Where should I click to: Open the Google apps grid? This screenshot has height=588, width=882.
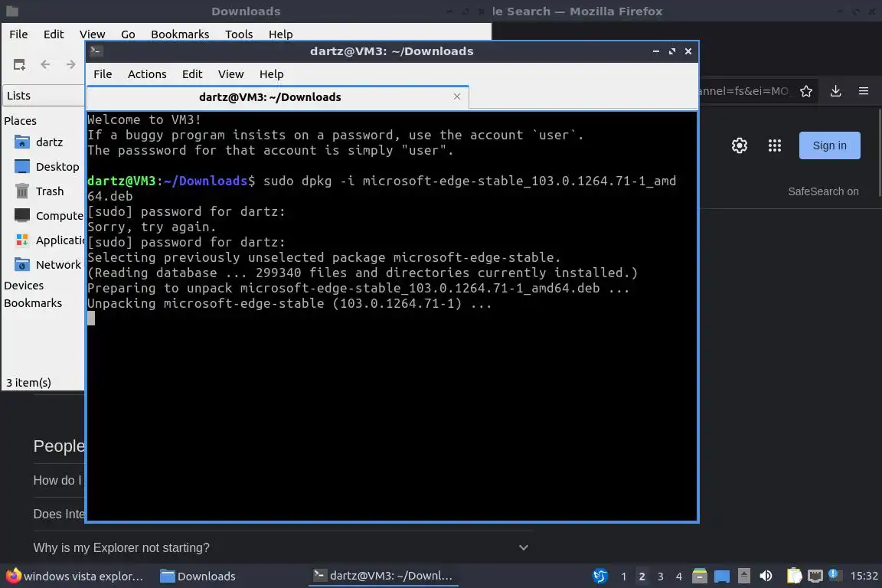click(x=775, y=145)
